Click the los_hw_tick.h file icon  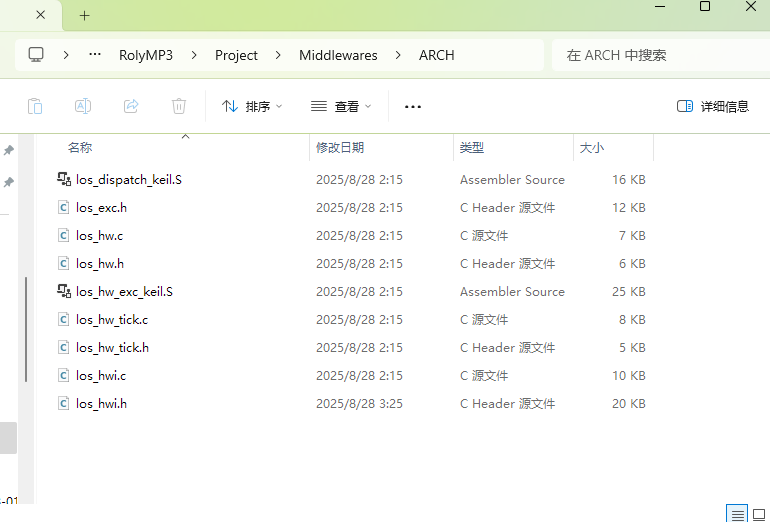pyautogui.click(x=63, y=347)
